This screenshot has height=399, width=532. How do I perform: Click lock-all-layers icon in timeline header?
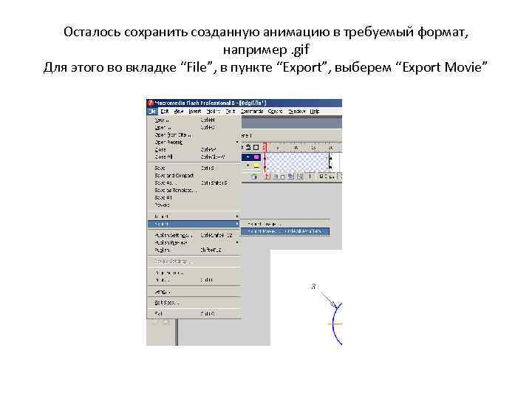(x=248, y=147)
